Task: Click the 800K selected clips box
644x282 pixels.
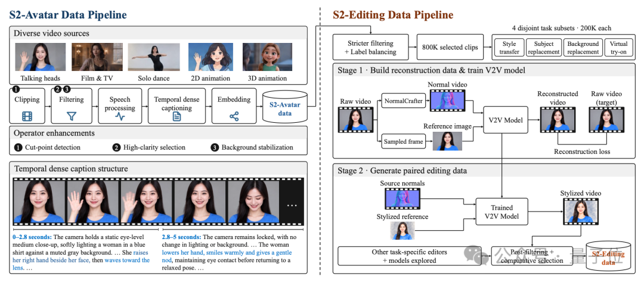Action: (451, 47)
